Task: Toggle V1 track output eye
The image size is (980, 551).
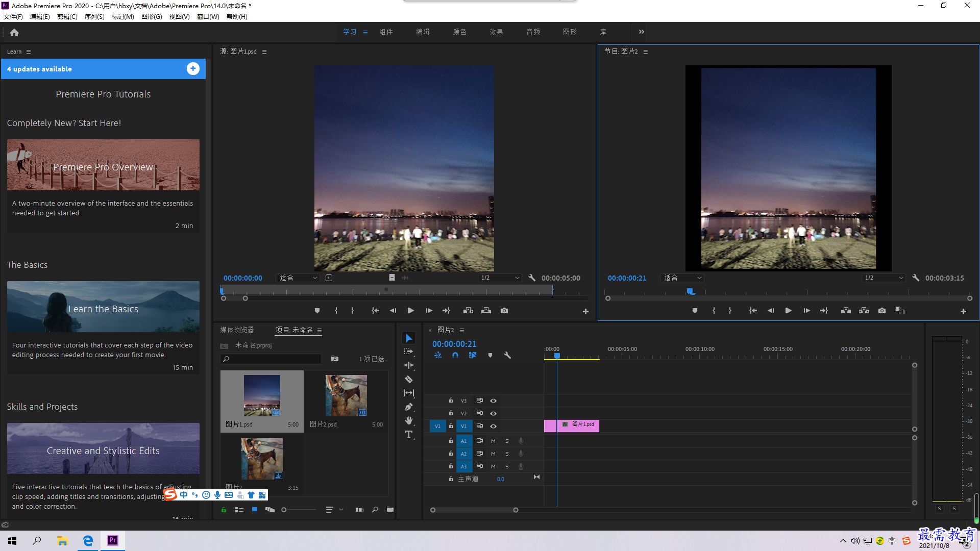Action: [493, 426]
